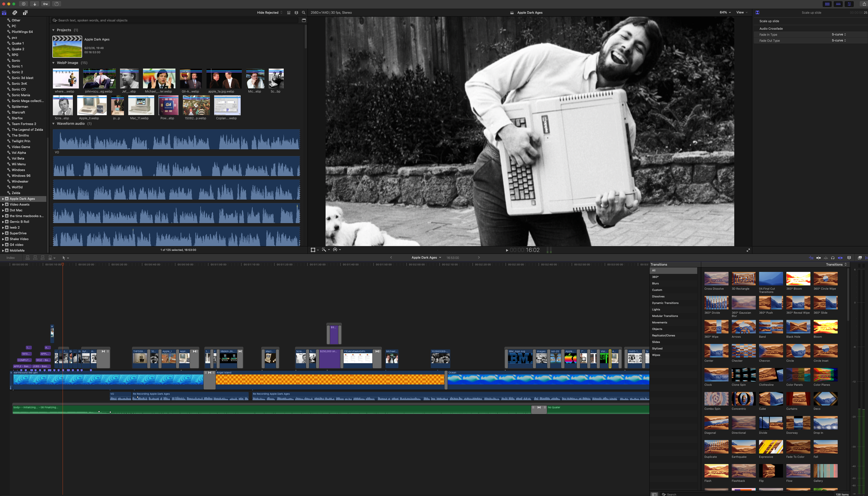Open the Hide Rejected filter dropdown
Image resolution: width=868 pixels, height=496 pixels.
coord(269,12)
